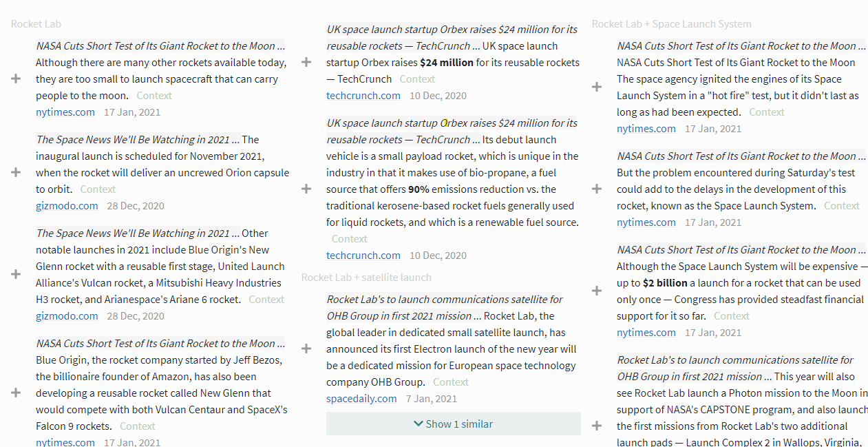Open Context after 'known as the Space Launch System'
868x447 pixels.
click(842, 206)
